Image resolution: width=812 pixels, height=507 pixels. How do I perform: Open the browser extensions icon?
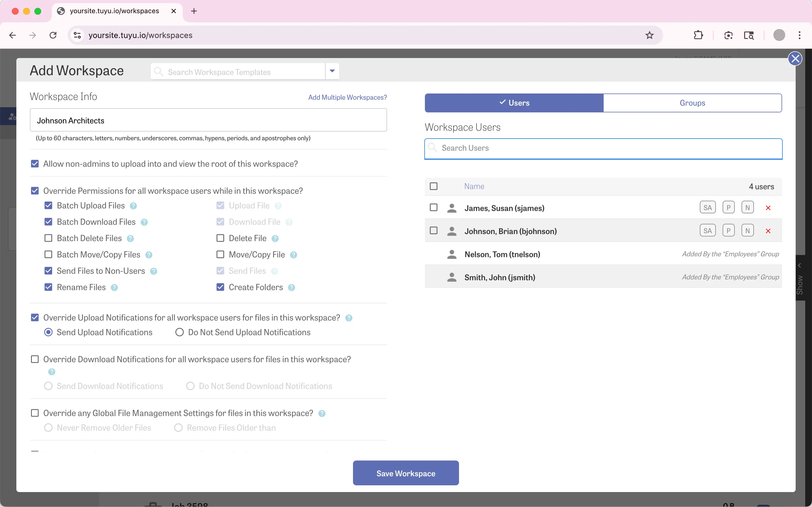coord(698,35)
